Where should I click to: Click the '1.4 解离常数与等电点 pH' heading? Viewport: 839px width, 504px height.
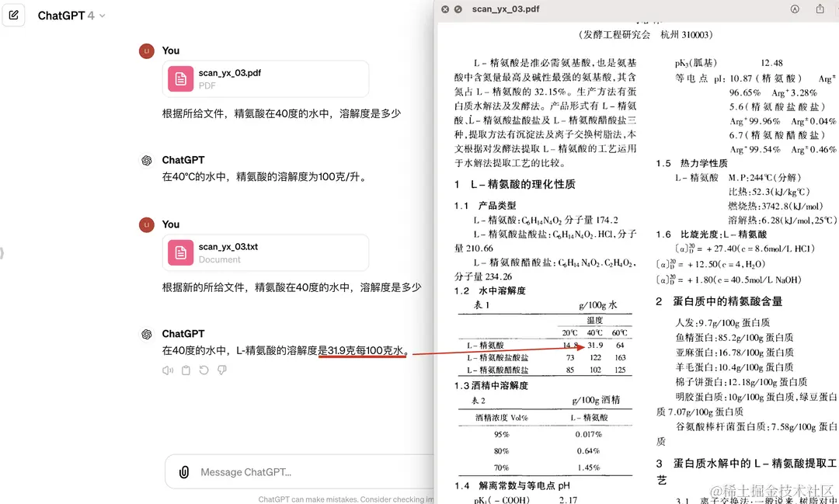coord(512,485)
